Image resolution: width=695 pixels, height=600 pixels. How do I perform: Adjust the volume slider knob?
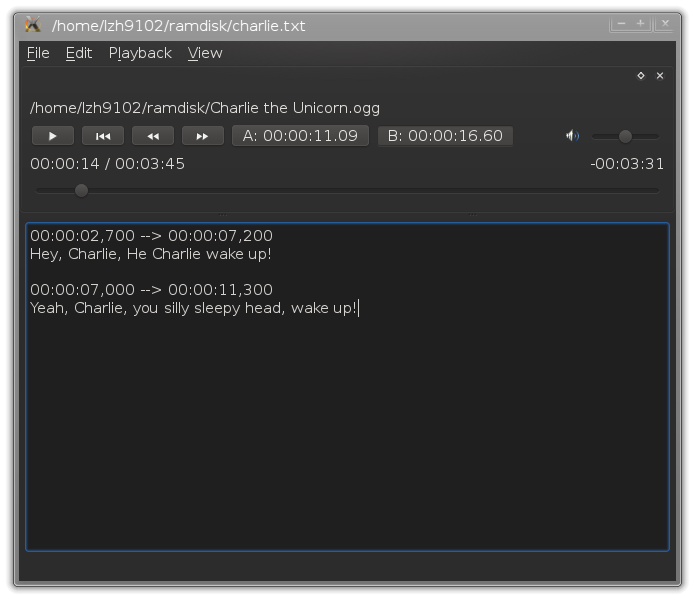pos(625,136)
